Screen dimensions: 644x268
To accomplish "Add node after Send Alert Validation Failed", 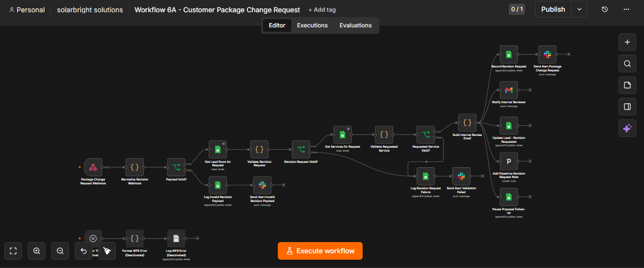I will coord(482,176).
